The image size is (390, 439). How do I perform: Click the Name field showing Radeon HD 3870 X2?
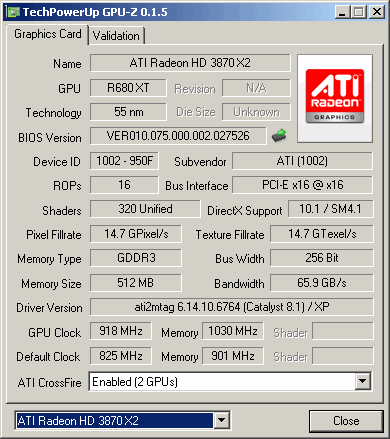[190, 63]
